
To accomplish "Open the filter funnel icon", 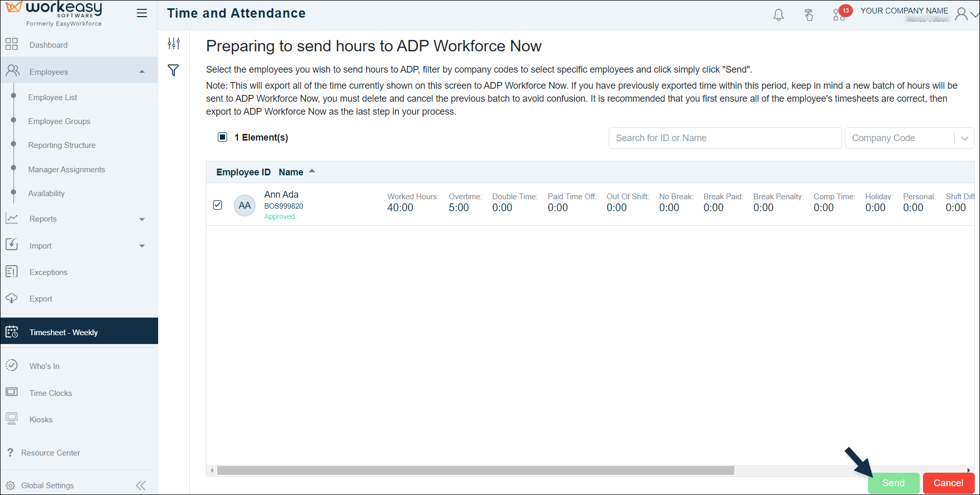I will tap(174, 70).
